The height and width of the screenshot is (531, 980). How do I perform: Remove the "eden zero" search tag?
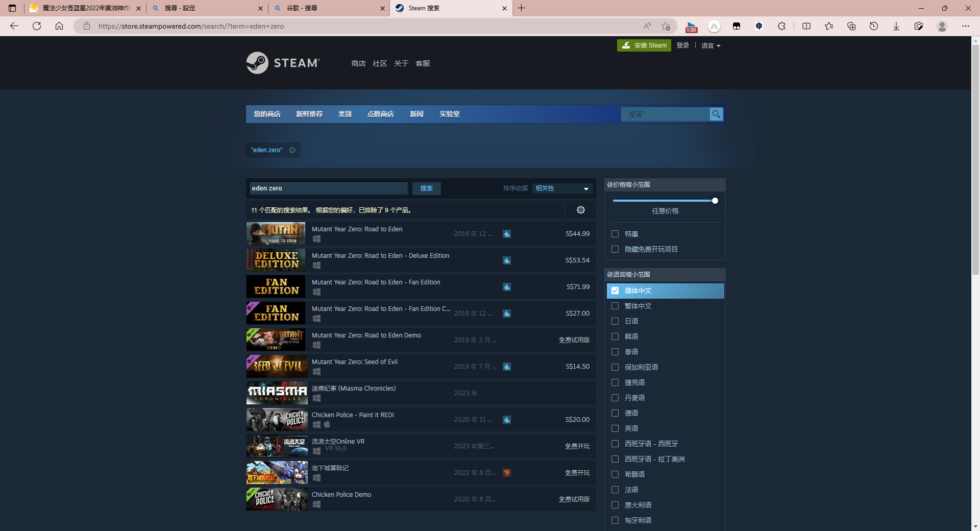pos(292,150)
